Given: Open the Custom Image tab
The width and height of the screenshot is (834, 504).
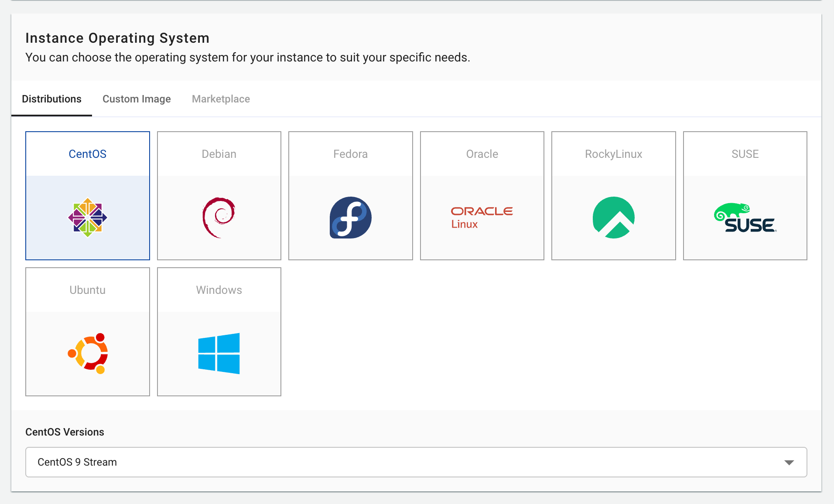Looking at the screenshot, I should point(137,99).
